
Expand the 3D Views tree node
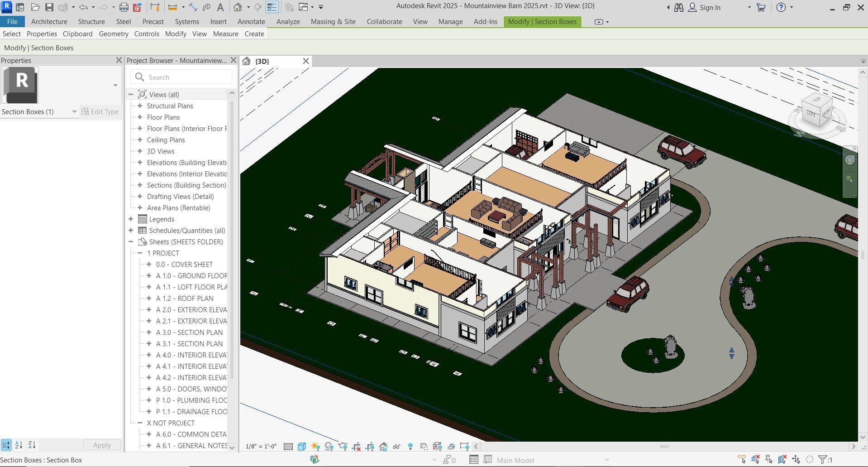click(140, 151)
